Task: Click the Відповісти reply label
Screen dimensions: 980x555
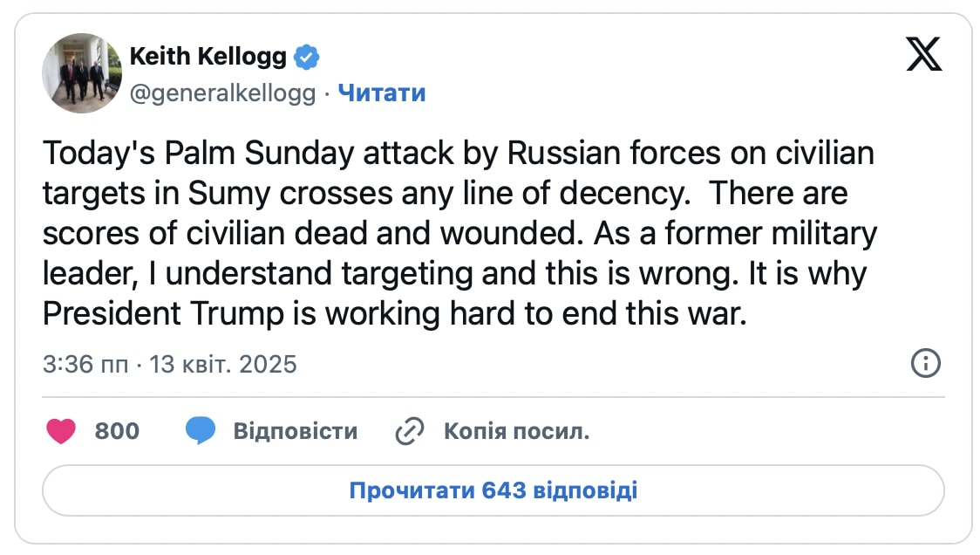Action: tap(295, 431)
